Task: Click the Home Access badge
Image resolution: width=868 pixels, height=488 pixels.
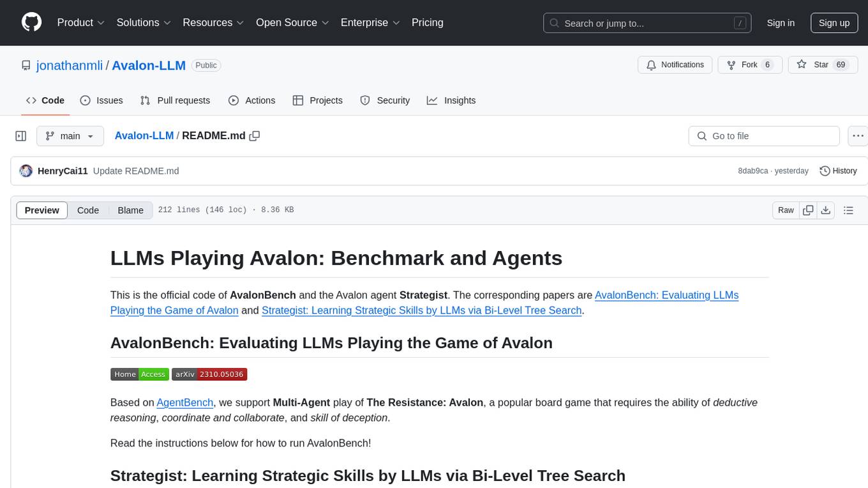Action: pos(140,374)
